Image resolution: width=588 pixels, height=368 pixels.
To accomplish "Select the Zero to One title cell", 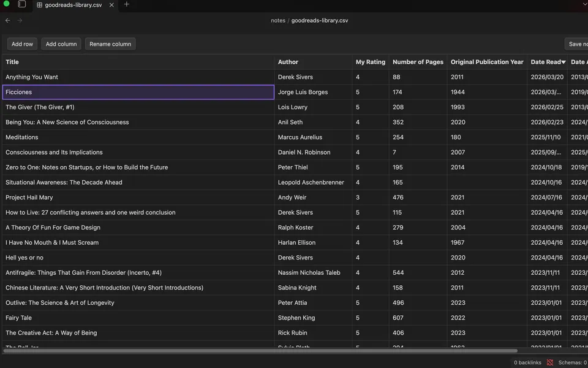I will [x=138, y=167].
